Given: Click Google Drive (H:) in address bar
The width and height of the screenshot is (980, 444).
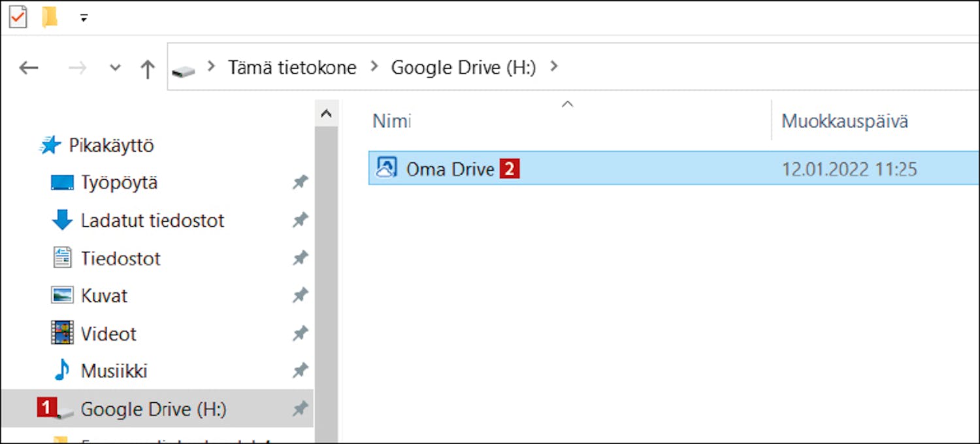Looking at the screenshot, I should tap(463, 67).
